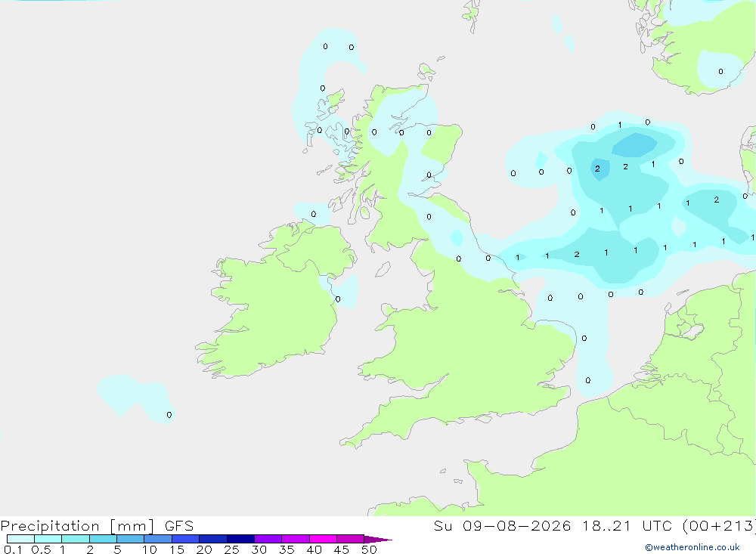Click the over-50 mm legend arrow tip
Viewport: 756px width, 554px height.
(x=378, y=540)
